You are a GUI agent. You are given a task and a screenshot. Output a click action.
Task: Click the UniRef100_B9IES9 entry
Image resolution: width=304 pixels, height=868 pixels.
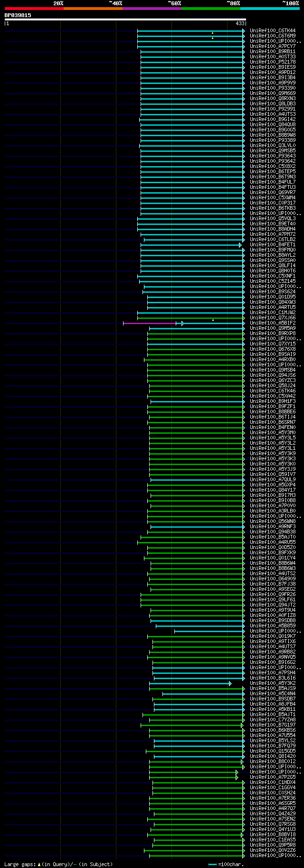(x=273, y=67)
